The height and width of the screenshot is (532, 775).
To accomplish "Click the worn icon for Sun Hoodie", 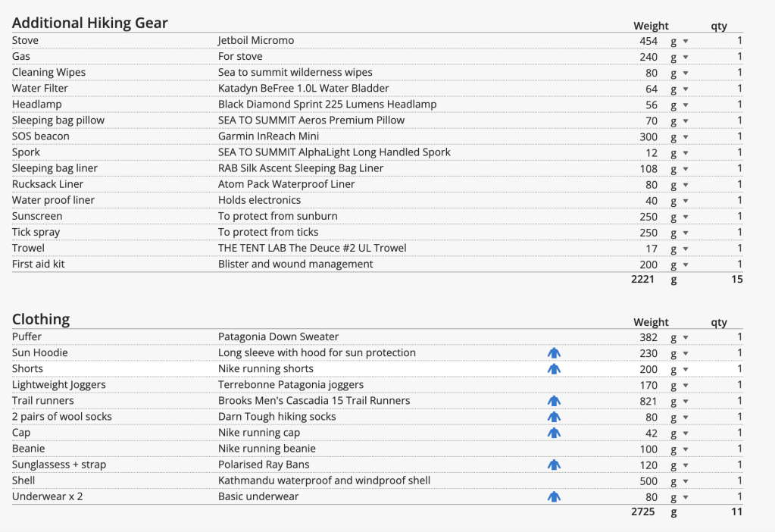I will [x=554, y=352].
